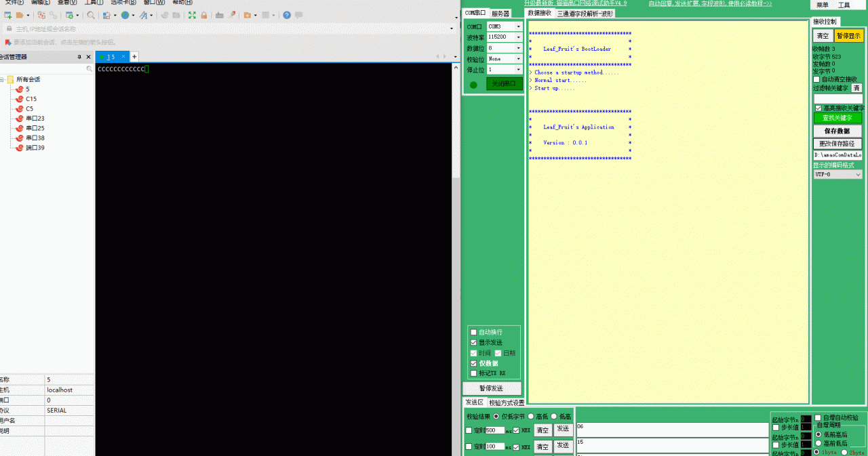Switch to 服务器 tab
Screen dimensions: 868x456
click(x=500, y=13)
